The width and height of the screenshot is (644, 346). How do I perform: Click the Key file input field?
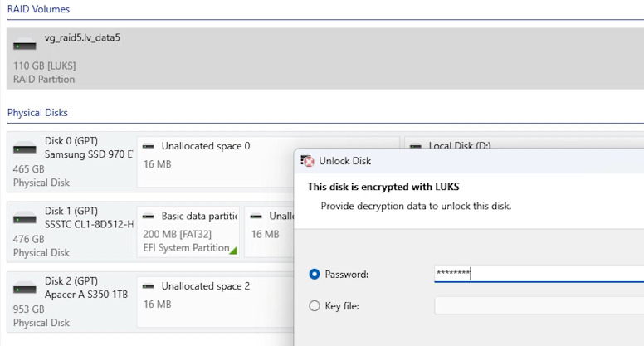(x=539, y=306)
